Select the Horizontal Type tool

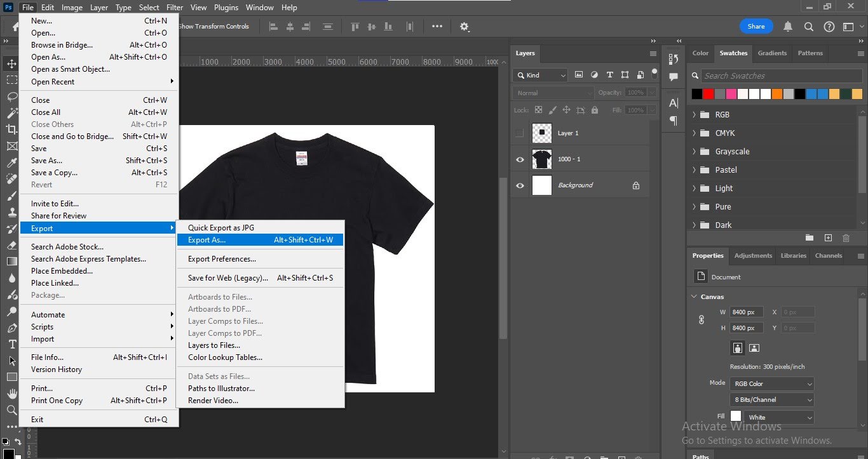coord(11,344)
